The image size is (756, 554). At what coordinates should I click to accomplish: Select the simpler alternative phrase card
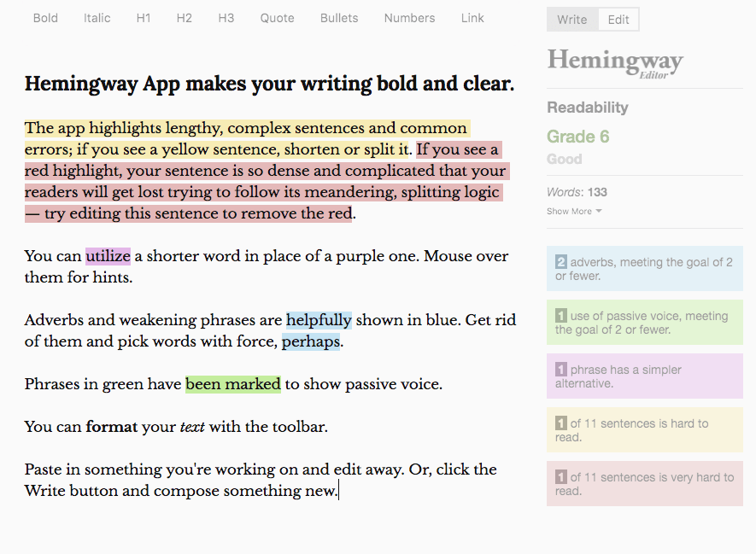point(644,376)
